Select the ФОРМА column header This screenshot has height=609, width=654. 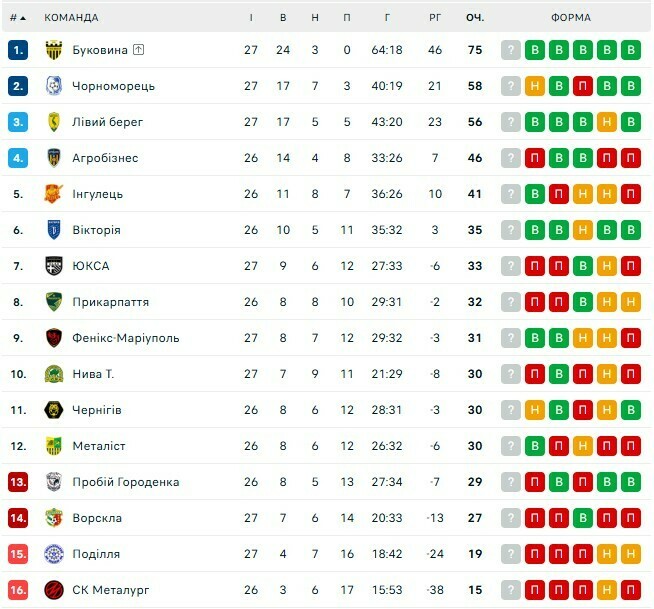coord(571,18)
